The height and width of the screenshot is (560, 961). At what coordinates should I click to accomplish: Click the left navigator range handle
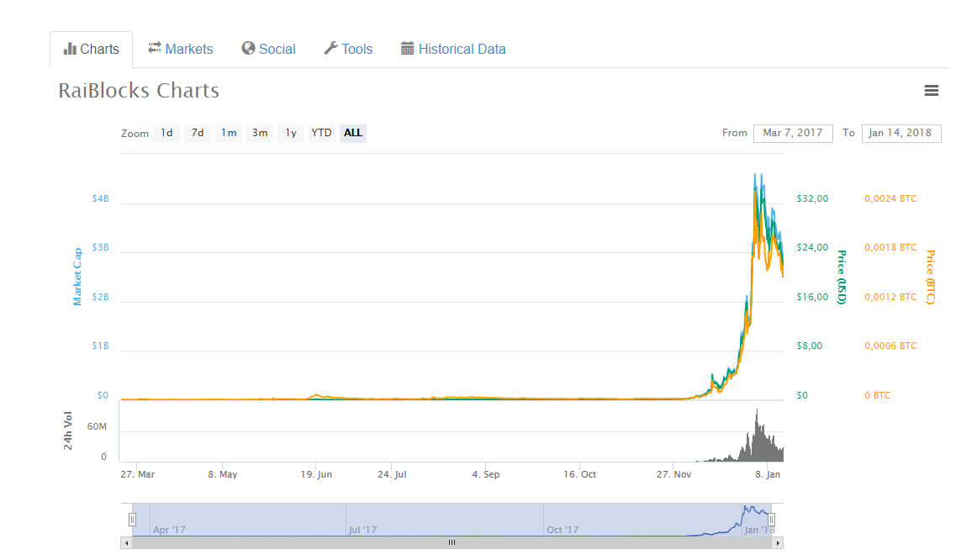point(132,520)
